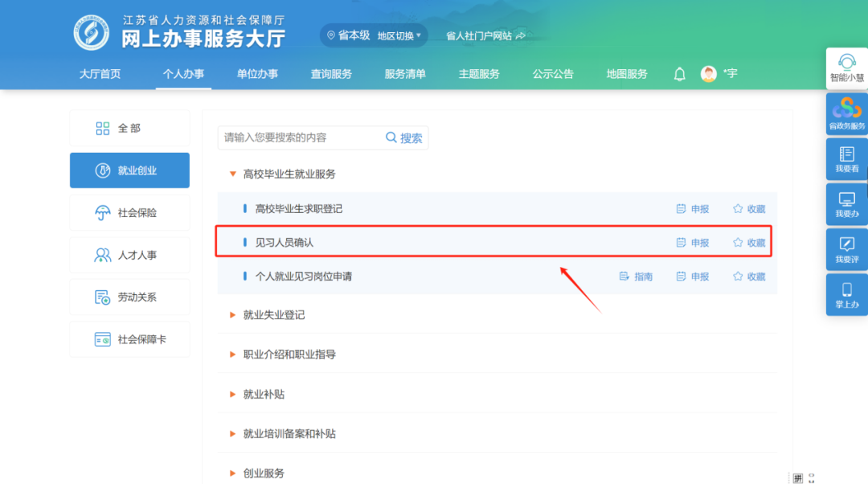Select 单位办事 tab
This screenshot has height=484, width=868.
[x=257, y=74]
